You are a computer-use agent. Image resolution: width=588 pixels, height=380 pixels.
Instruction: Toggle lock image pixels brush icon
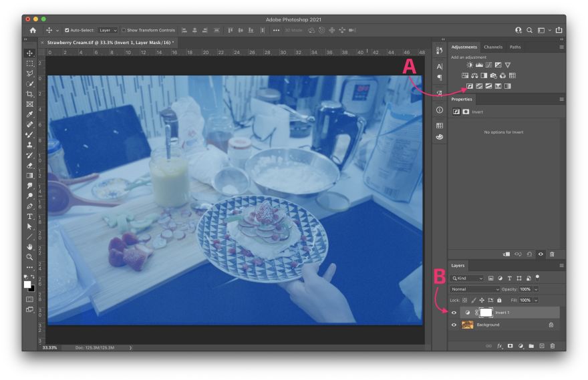click(x=474, y=300)
